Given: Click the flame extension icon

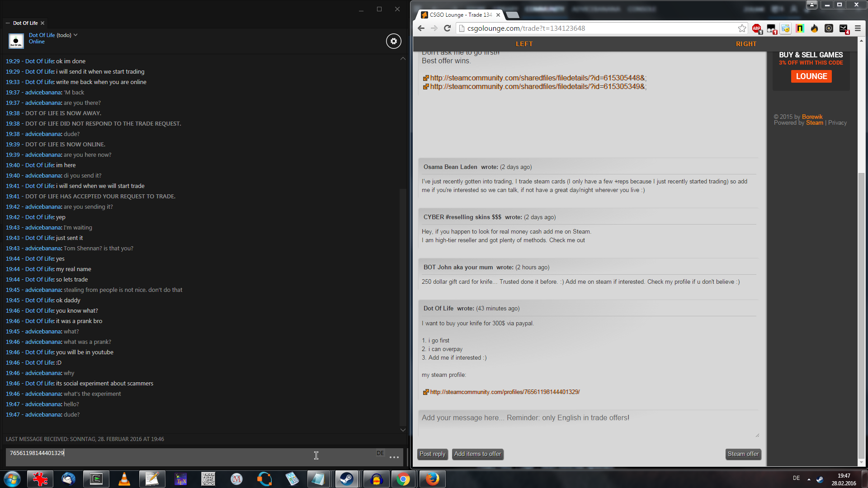Looking at the screenshot, I should tap(814, 28).
